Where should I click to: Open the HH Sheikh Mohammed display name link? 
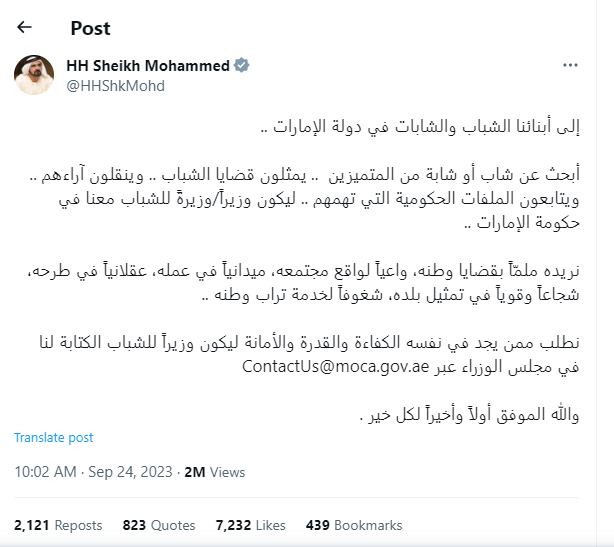148,65
